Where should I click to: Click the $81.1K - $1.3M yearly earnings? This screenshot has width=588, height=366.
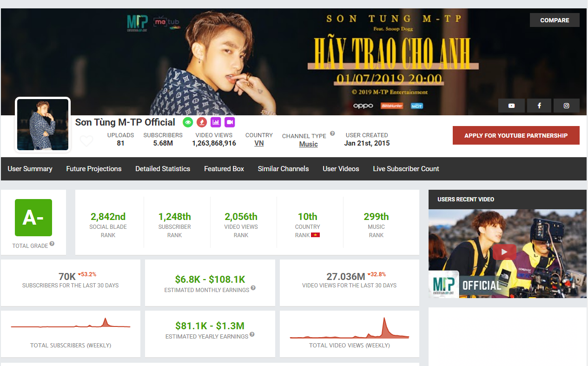210,326
